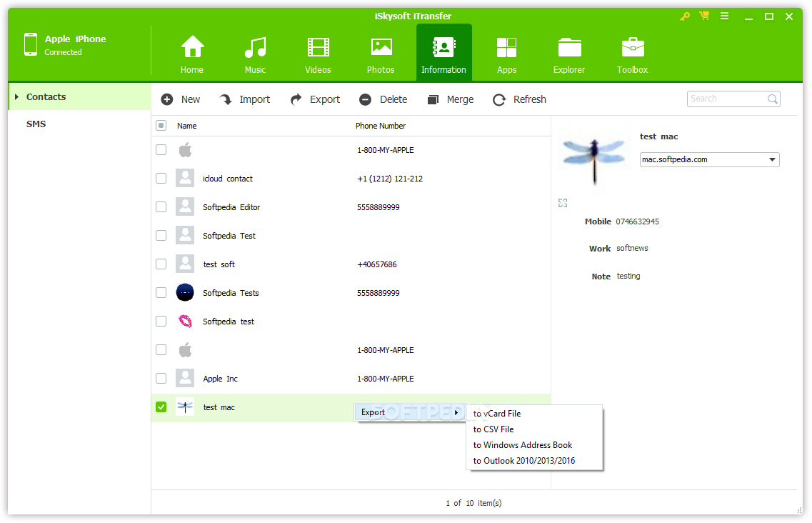
Task: Click the Export context menu item
Action: point(410,412)
